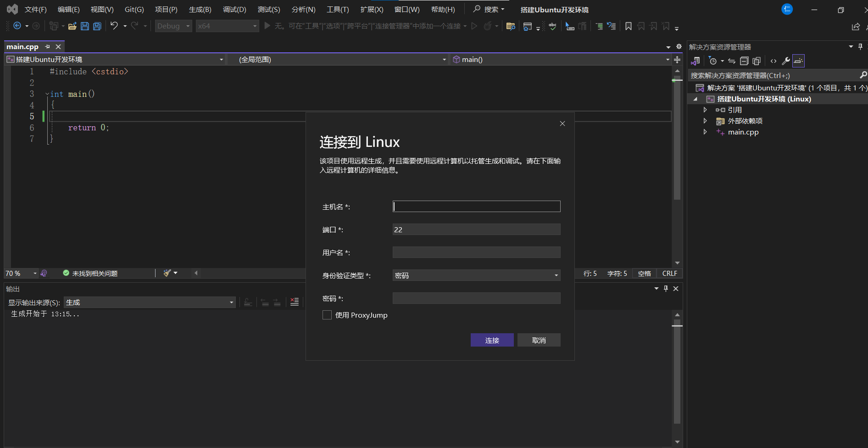The width and height of the screenshot is (868, 448).
Task: Open the 身份验证类型 dropdown showing 密码
Action: coord(477,275)
